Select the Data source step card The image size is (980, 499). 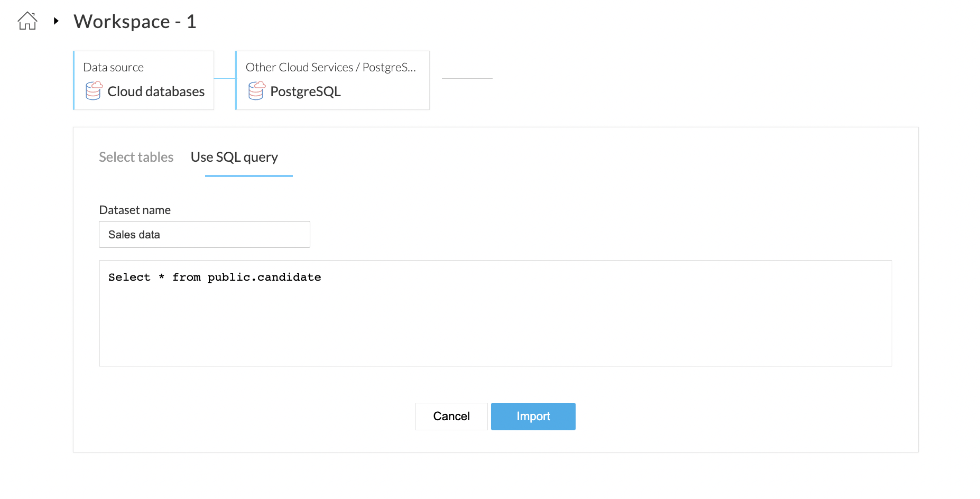pyautogui.click(x=144, y=80)
